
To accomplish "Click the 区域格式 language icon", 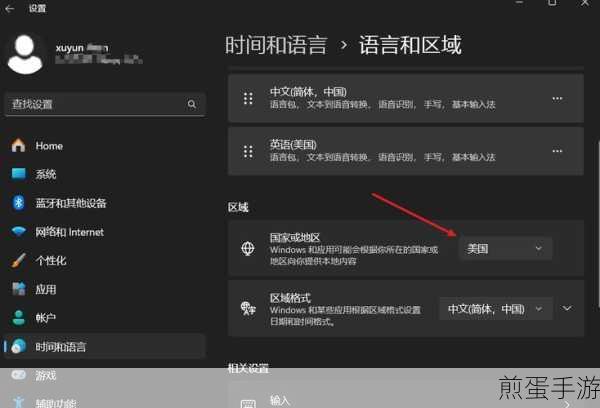I will [248, 308].
